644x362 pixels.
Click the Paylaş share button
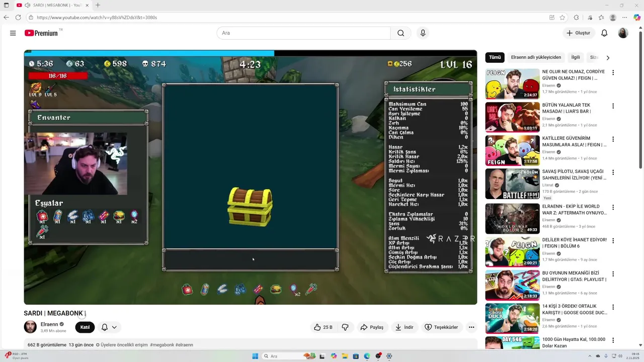pos(372,327)
